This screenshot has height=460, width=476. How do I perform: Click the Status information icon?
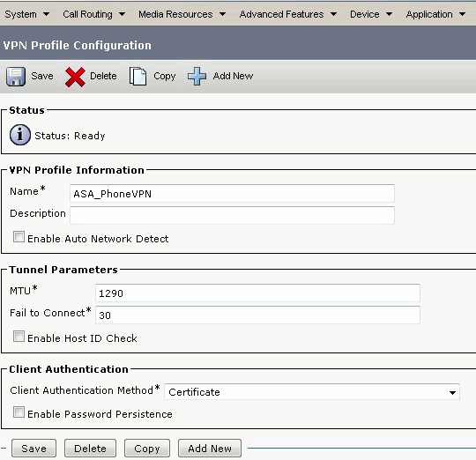point(20,135)
